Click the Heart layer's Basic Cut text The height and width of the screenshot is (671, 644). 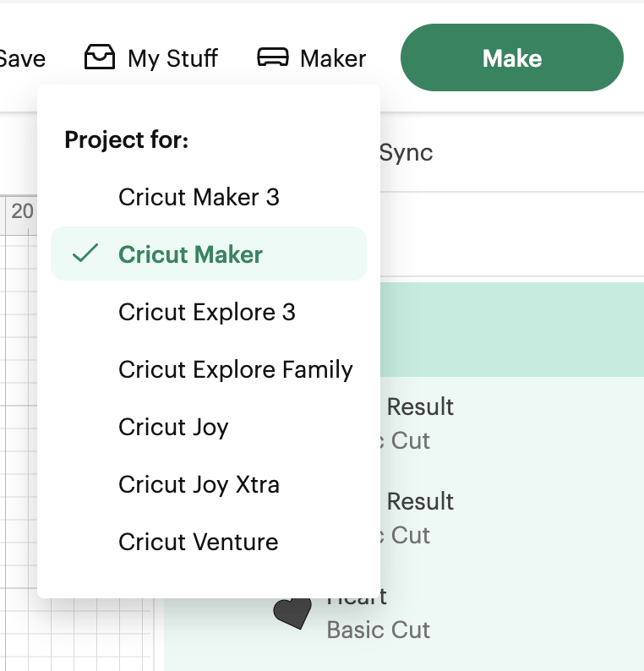tap(379, 630)
